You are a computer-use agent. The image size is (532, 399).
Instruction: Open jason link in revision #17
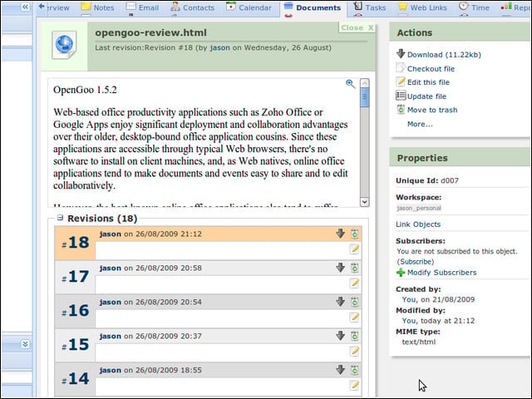coord(111,268)
